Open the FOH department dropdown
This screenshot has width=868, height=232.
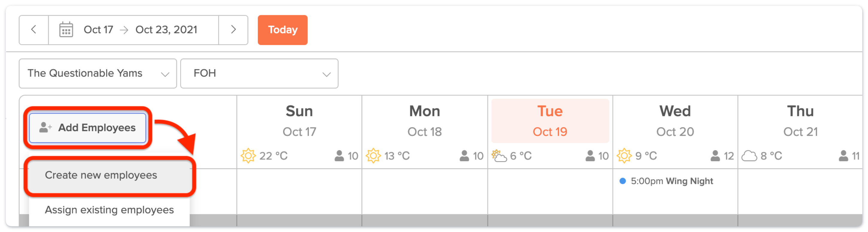[259, 74]
